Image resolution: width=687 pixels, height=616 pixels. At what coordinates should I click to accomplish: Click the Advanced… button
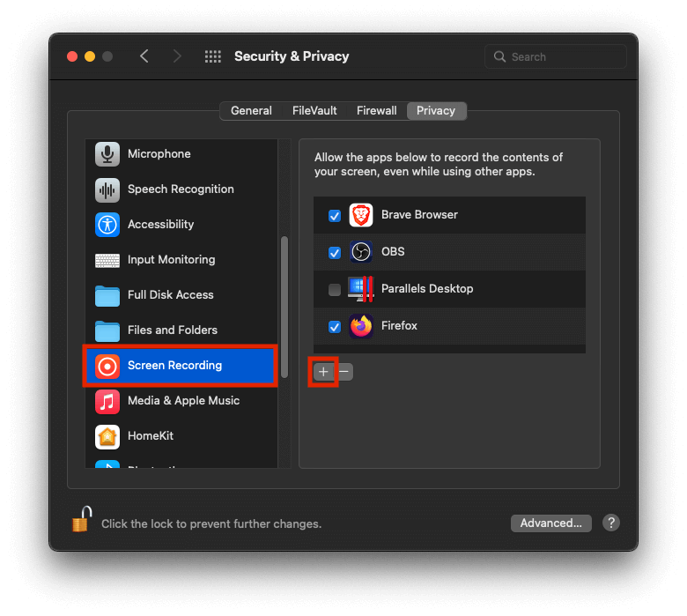tap(550, 523)
